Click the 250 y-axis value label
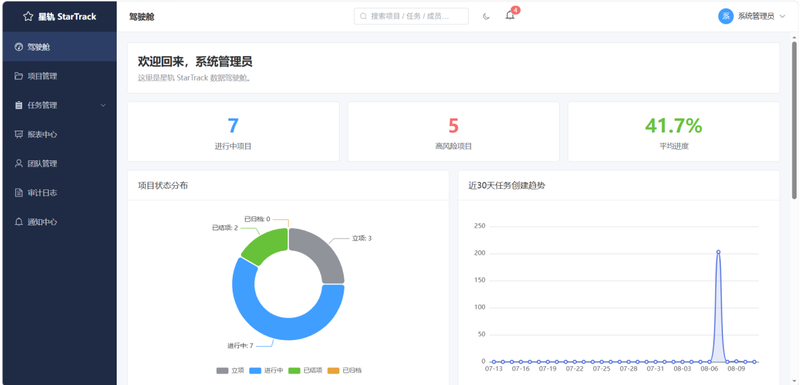800x385 pixels. pyautogui.click(x=480, y=226)
